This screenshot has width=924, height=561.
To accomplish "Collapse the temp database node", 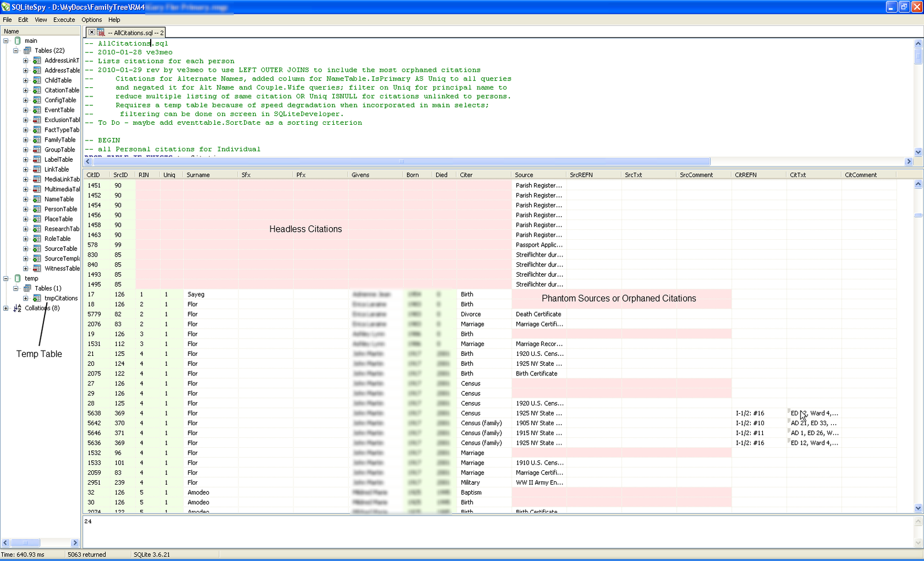I will click(6, 278).
